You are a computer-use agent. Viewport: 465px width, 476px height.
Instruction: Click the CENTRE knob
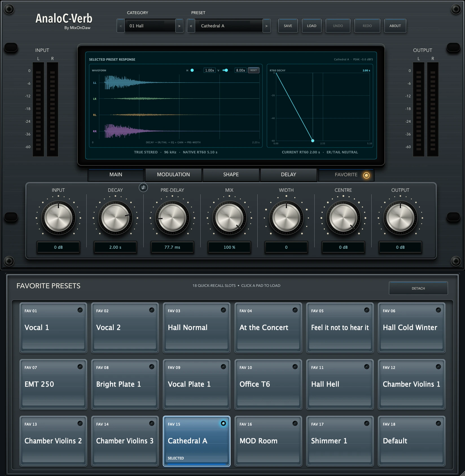click(x=343, y=218)
